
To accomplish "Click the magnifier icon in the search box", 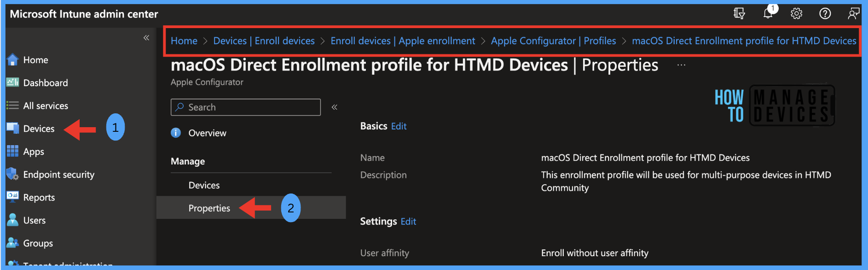I will pos(179,107).
